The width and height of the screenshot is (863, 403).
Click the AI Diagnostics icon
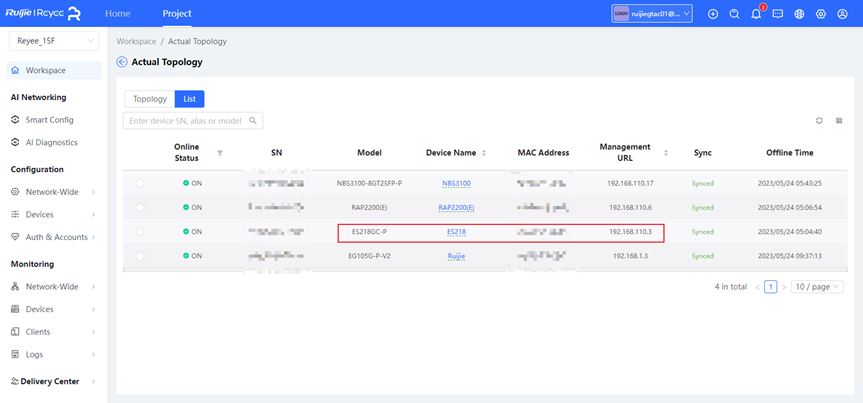(15, 142)
